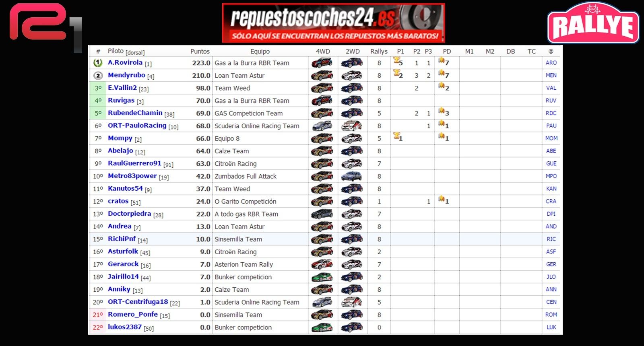
Task: Click RubendeChamin's PD podium icon
Action: (442, 111)
